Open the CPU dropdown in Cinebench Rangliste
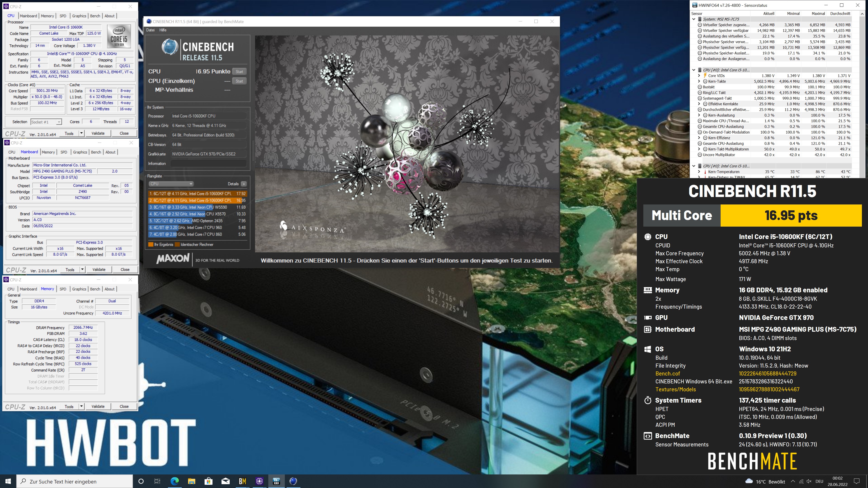The image size is (868, 488). pos(171,184)
